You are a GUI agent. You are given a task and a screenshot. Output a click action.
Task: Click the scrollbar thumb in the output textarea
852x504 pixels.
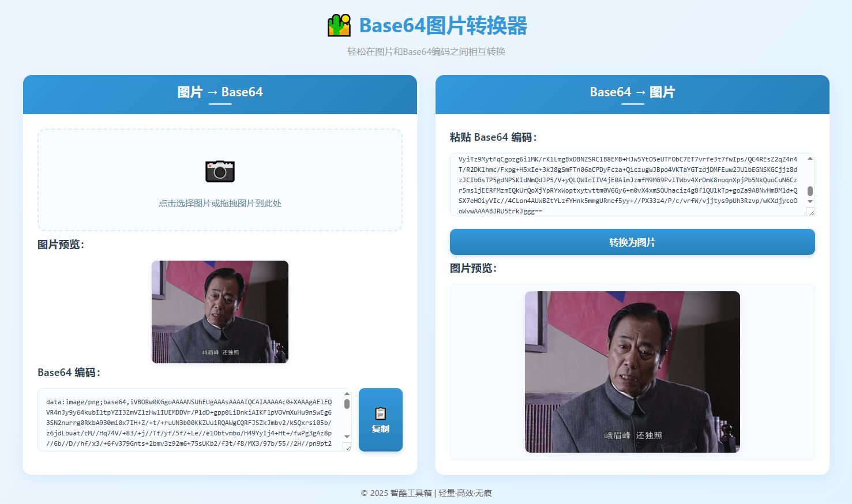point(347,404)
